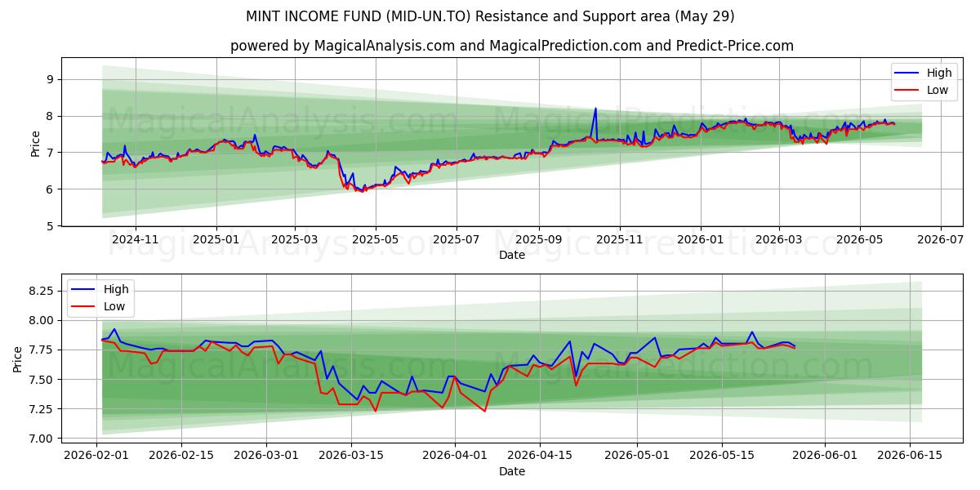The image size is (980, 490).
Task: Click the '2026-03-15' x-axis label
Action: pyautogui.click(x=352, y=456)
